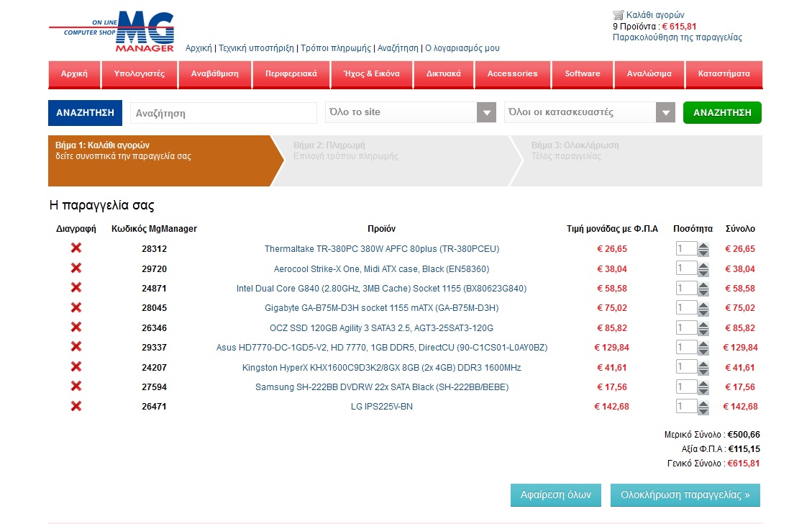
Task: Click the green ΑΝΑΖΗΤΗΣΗ search button
Action: [x=722, y=112]
